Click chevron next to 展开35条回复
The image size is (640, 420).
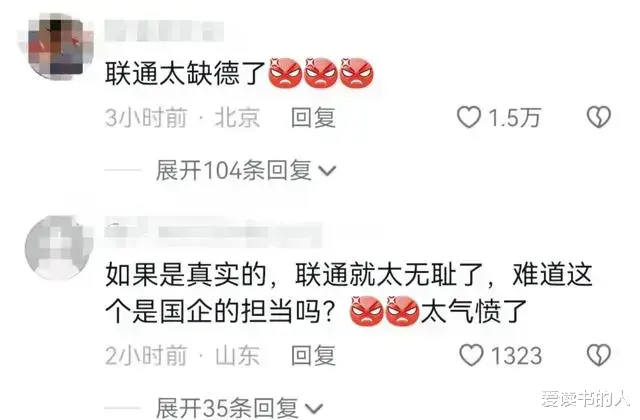point(314,408)
